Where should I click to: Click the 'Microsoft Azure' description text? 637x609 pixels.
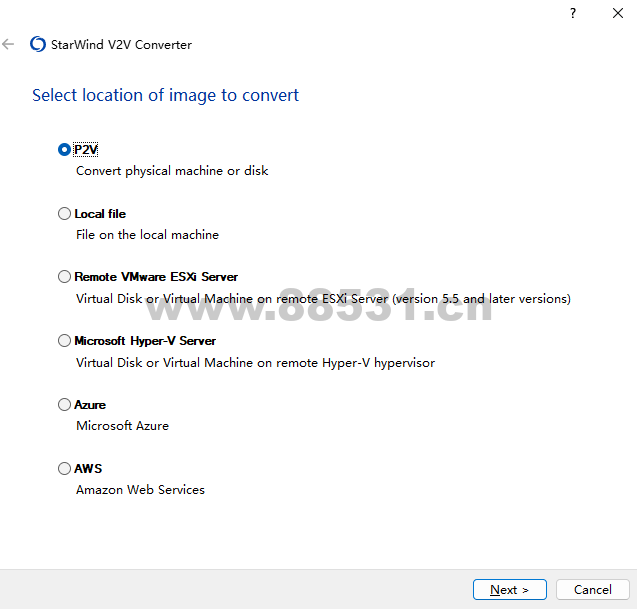(122, 426)
